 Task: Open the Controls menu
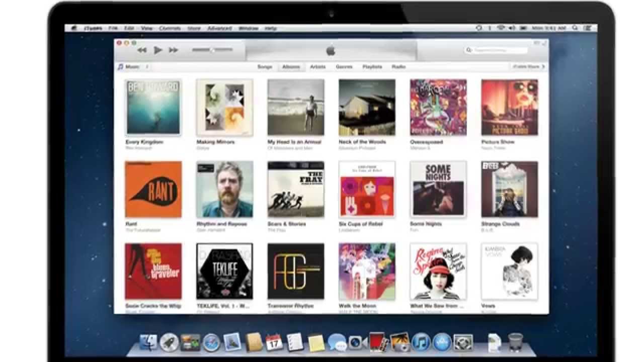pyautogui.click(x=170, y=28)
